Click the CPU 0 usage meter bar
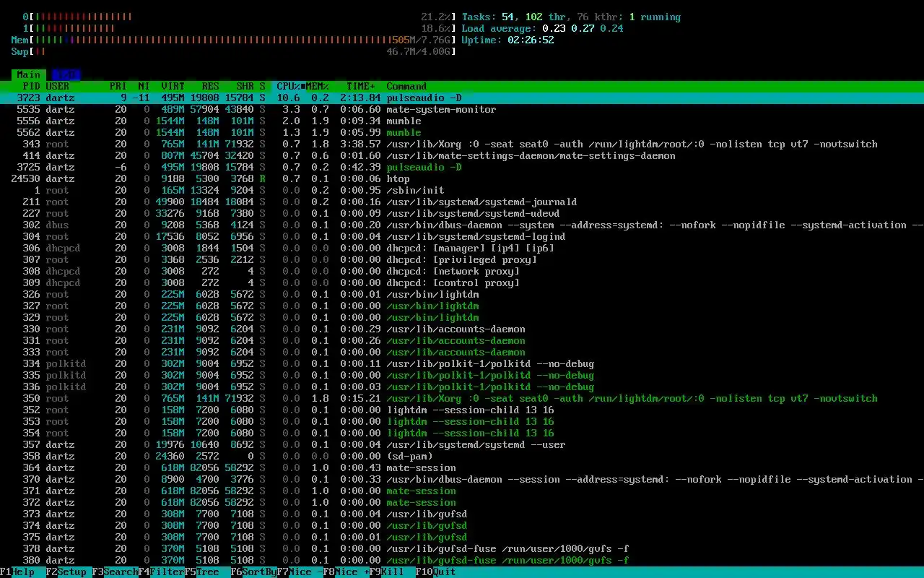 240,17
